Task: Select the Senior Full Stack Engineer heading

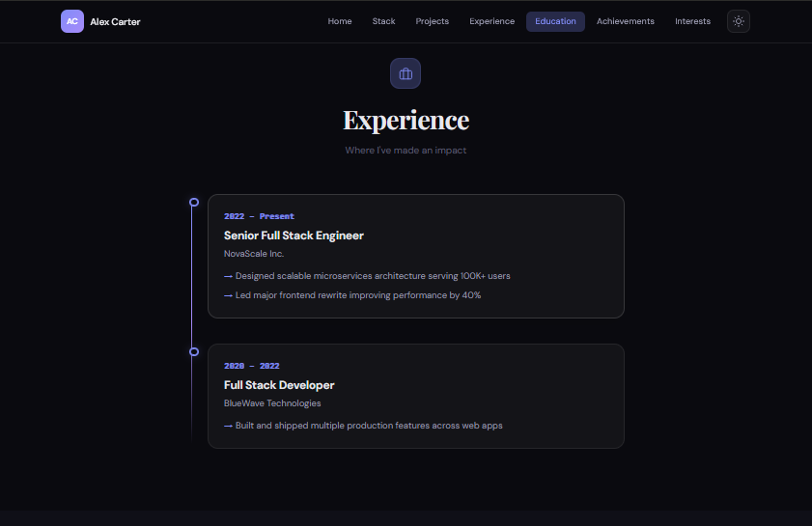Action: (294, 235)
